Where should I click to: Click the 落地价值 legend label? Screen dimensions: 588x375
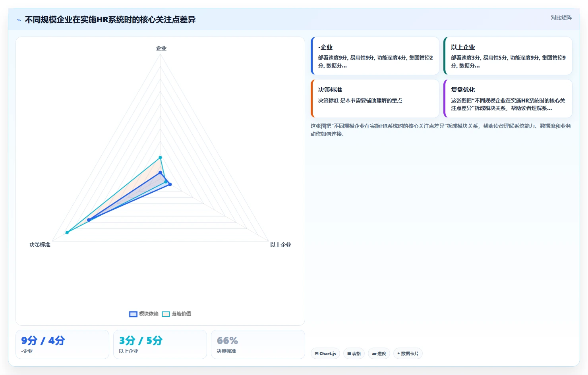pos(181,314)
